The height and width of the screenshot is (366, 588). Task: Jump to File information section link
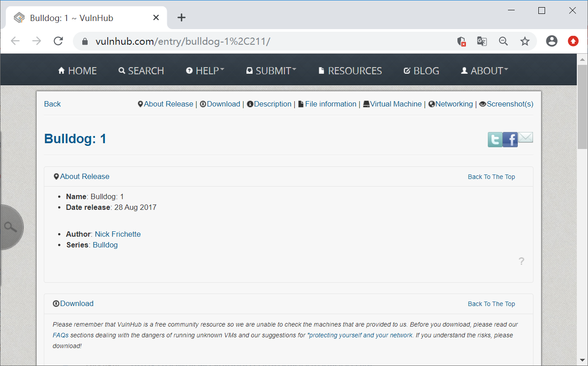[x=327, y=104]
